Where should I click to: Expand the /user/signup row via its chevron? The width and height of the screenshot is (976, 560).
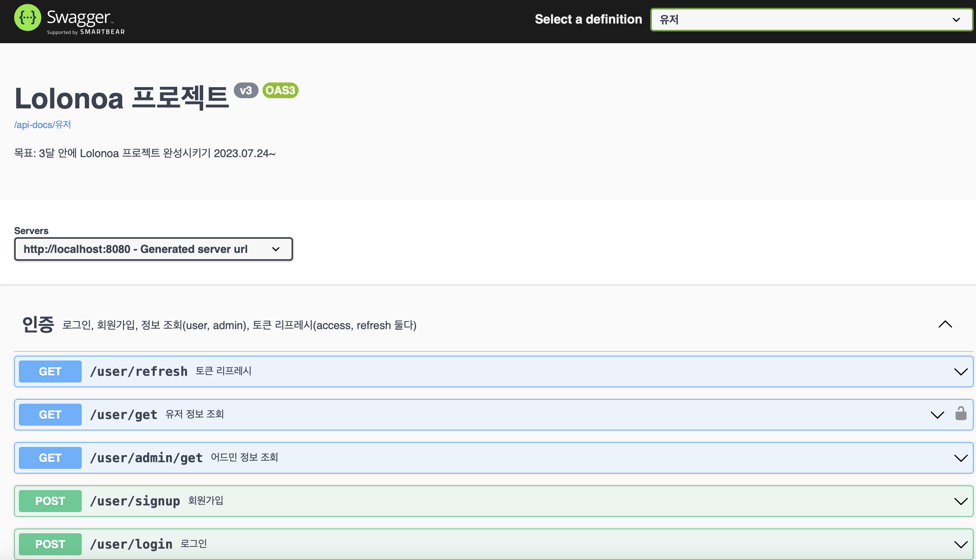point(961,501)
